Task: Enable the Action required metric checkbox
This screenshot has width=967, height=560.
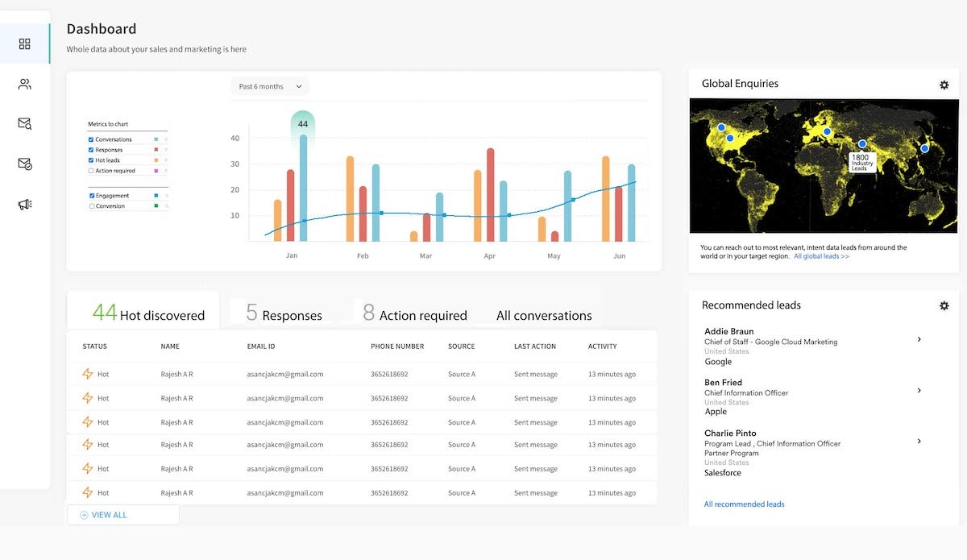Action: coord(91,171)
